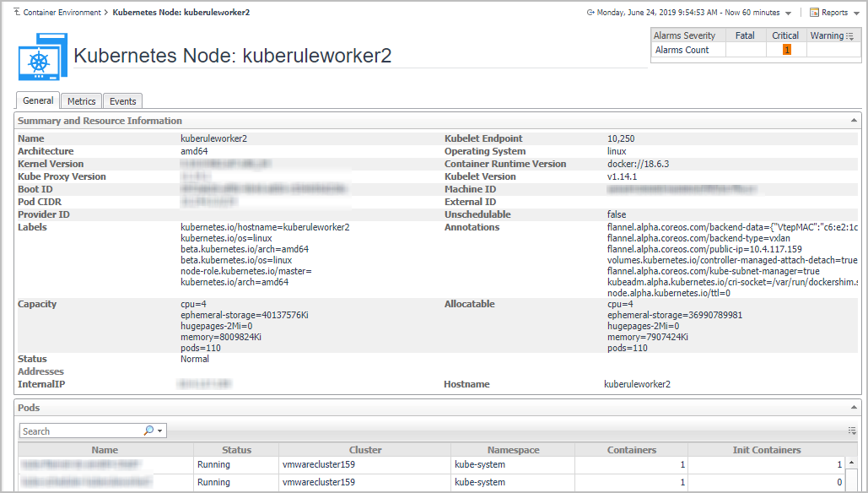Open the time range dropdown arrow

pyautogui.click(x=788, y=14)
